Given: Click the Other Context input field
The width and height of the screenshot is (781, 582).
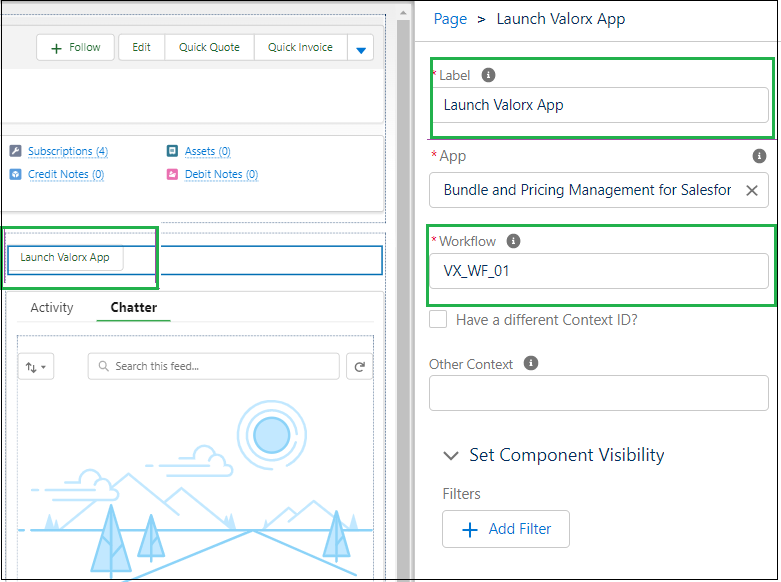Looking at the screenshot, I should point(599,393).
